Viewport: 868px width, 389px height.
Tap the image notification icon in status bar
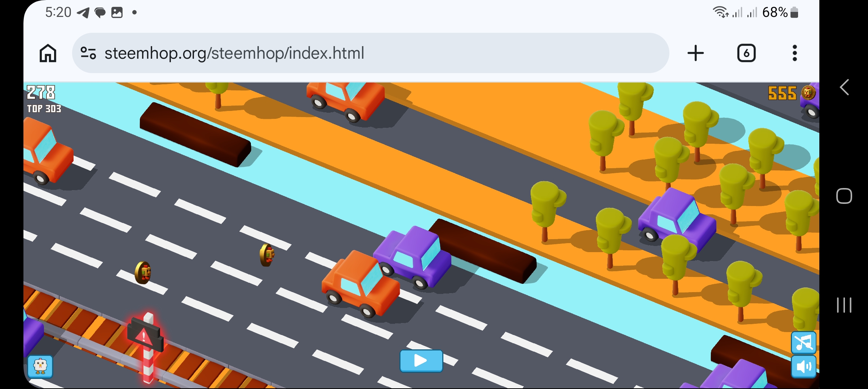117,13
